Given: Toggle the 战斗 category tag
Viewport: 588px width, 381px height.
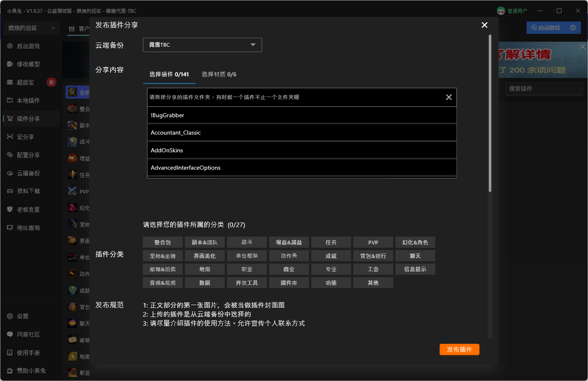Looking at the screenshot, I should 247,242.
